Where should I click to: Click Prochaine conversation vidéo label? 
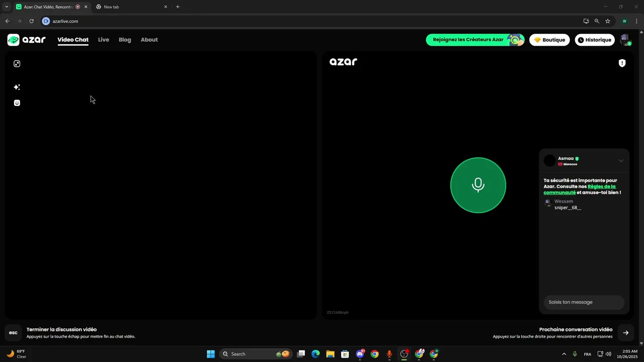tap(576, 330)
